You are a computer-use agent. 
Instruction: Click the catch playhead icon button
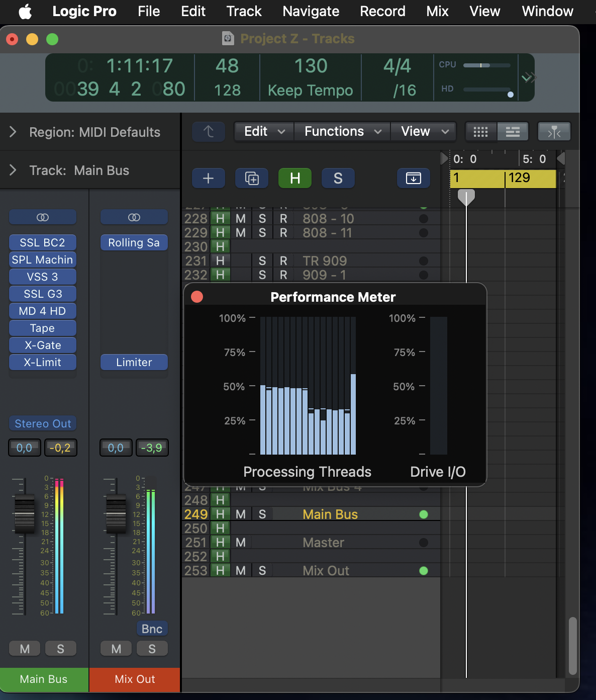coord(554,132)
